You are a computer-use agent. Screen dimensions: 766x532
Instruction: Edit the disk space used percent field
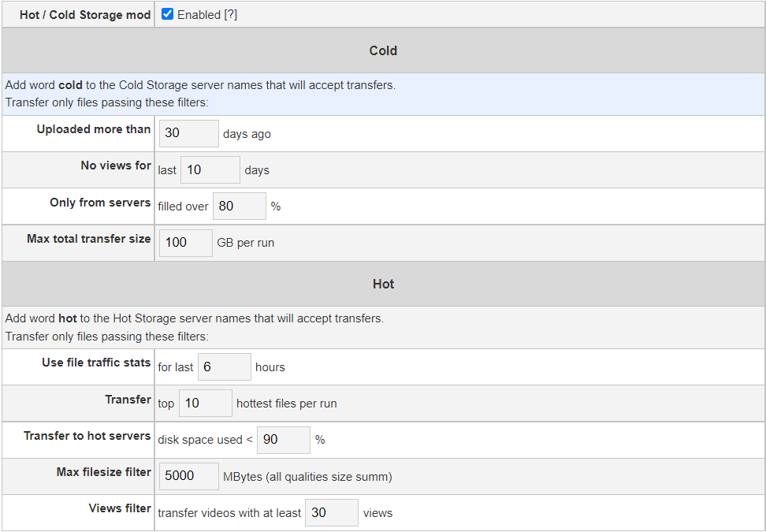click(x=284, y=440)
